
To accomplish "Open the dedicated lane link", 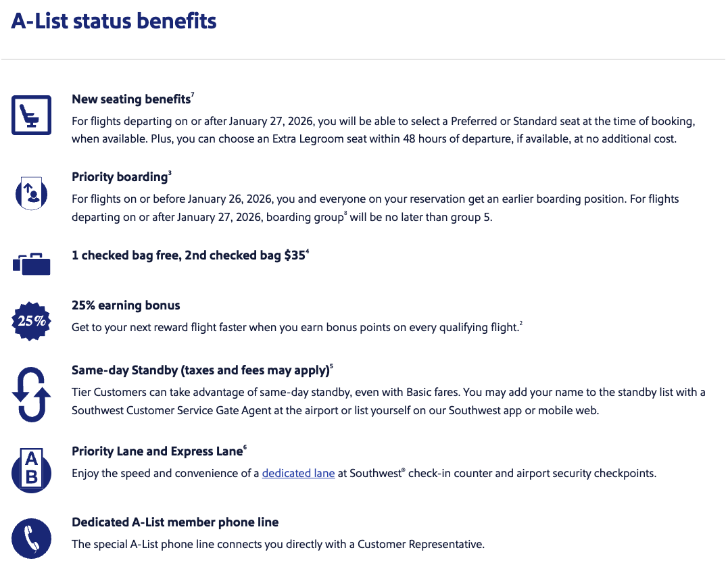I will click(x=298, y=473).
